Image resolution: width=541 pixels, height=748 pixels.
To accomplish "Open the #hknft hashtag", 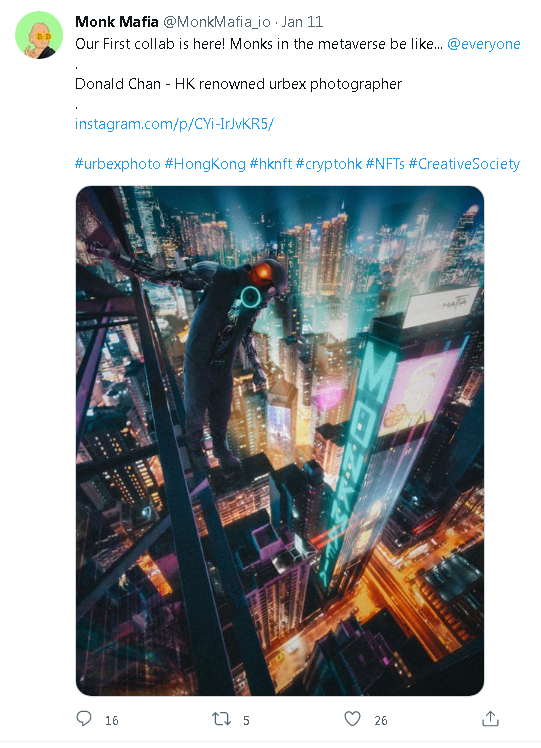I will (271, 164).
